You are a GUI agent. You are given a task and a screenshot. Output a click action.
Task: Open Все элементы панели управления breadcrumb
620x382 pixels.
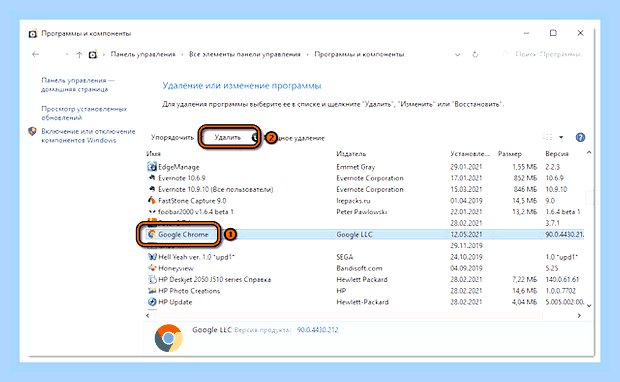click(245, 54)
